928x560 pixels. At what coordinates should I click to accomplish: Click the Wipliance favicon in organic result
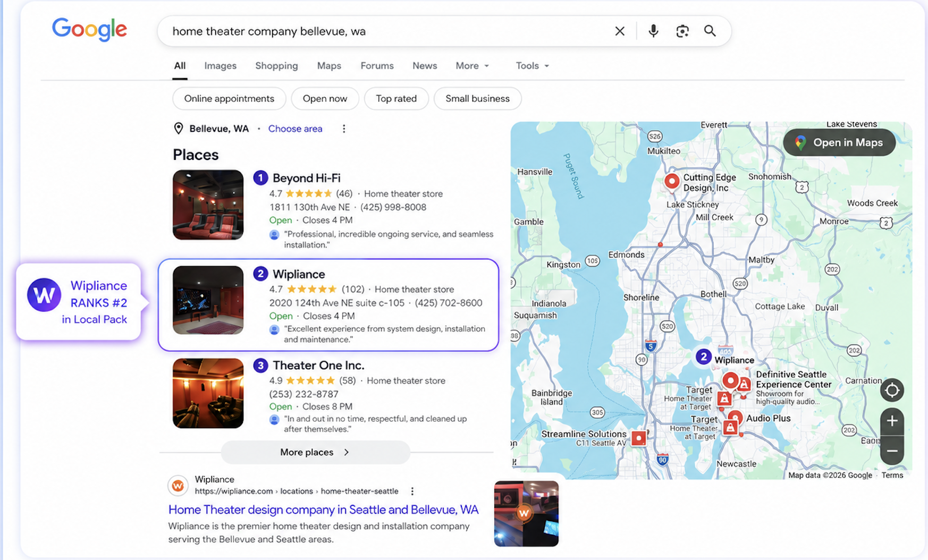click(x=178, y=486)
